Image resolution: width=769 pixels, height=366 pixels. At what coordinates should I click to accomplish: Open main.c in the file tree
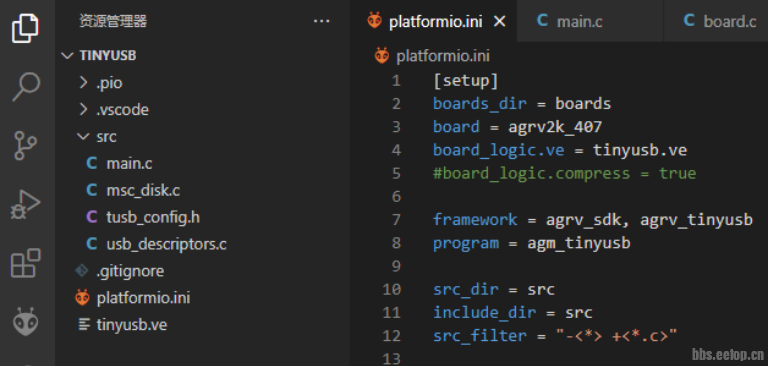[129, 163]
